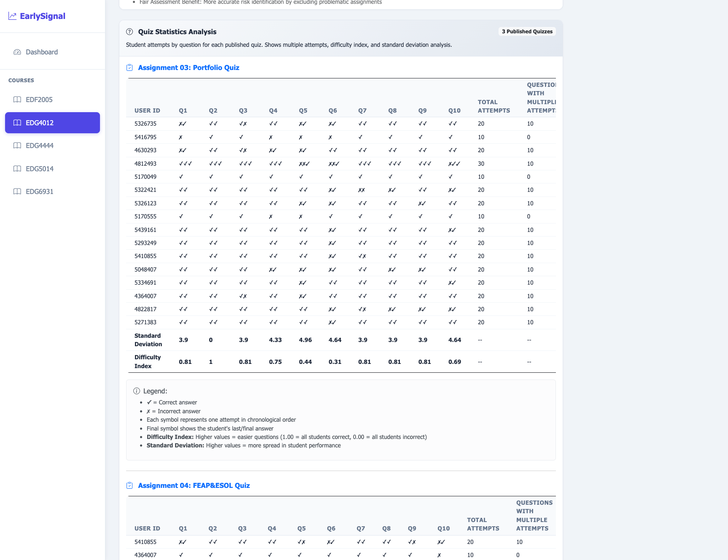Select the EDG4012 course
The height and width of the screenshot is (560, 728).
point(52,123)
